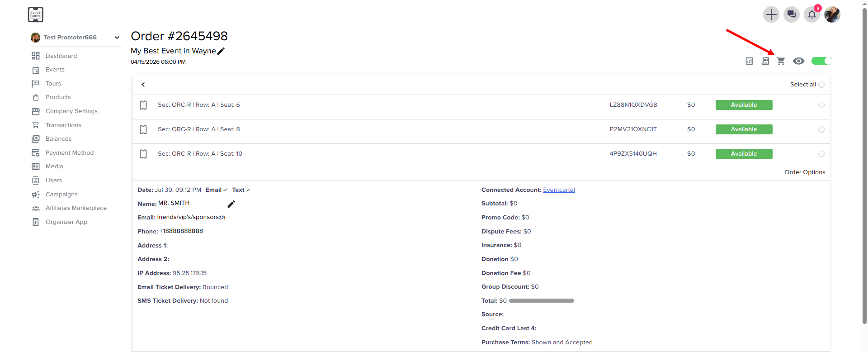Click the ticket icon for Seat 8
This screenshot has height=352, width=868.
143,129
